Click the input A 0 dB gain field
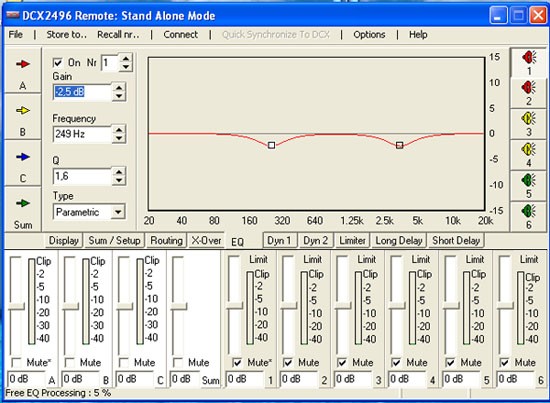Image resolution: width=550 pixels, height=403 pixels. 26,379
